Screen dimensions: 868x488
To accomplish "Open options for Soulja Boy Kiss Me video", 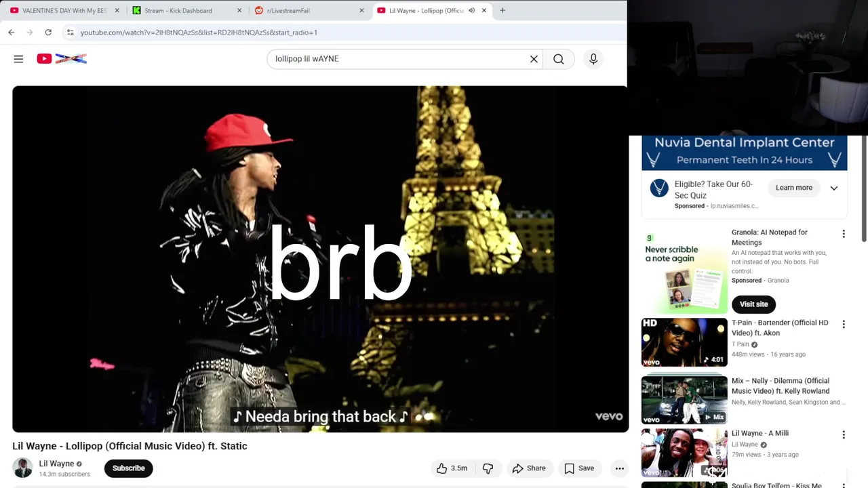I will [x=844, y=485].
